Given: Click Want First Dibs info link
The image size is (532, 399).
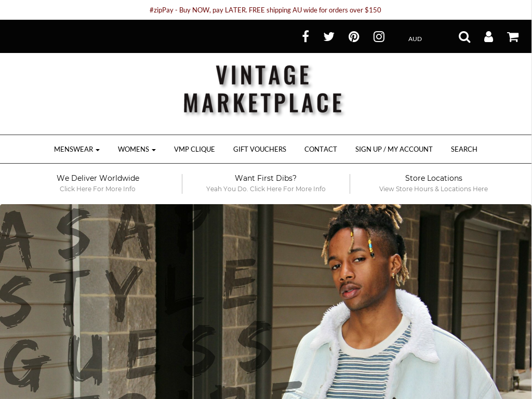Looking at the screenshot, I should click(265, 183).
